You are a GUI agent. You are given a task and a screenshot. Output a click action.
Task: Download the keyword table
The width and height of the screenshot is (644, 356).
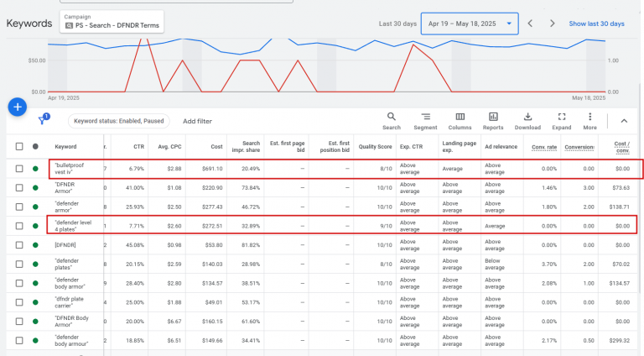click(527, 121)
